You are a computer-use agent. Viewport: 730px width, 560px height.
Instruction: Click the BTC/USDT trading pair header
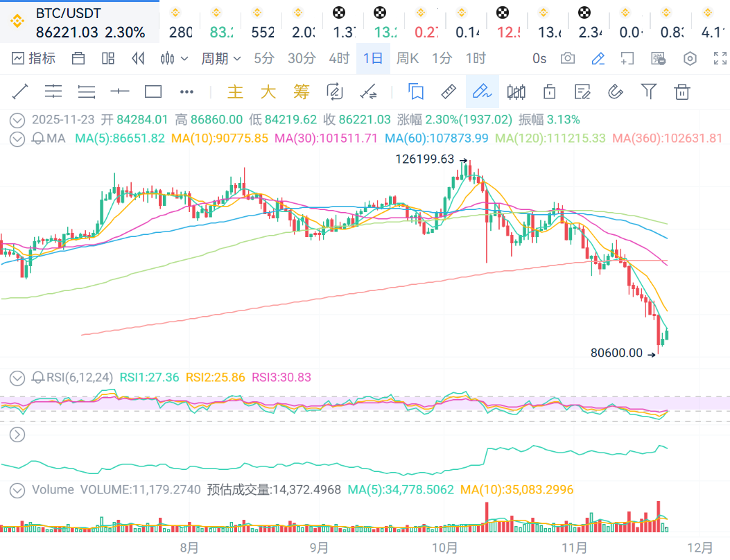[x=68, y=14]
